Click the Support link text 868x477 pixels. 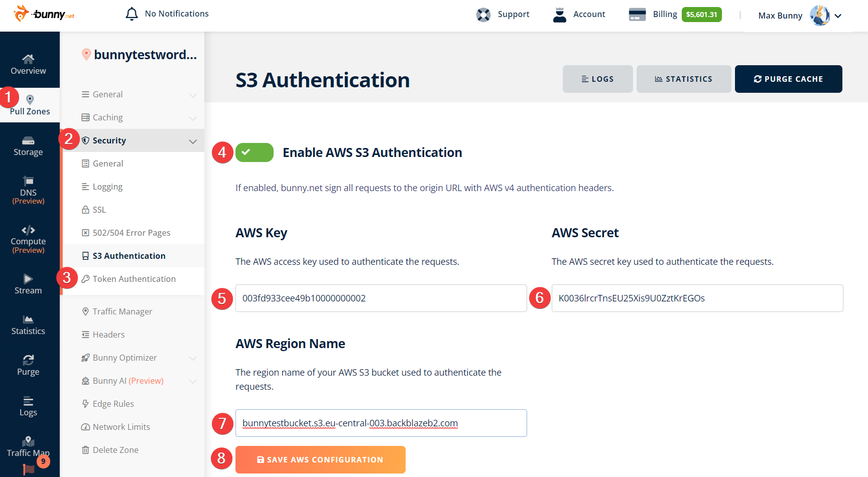coord(514,14)
